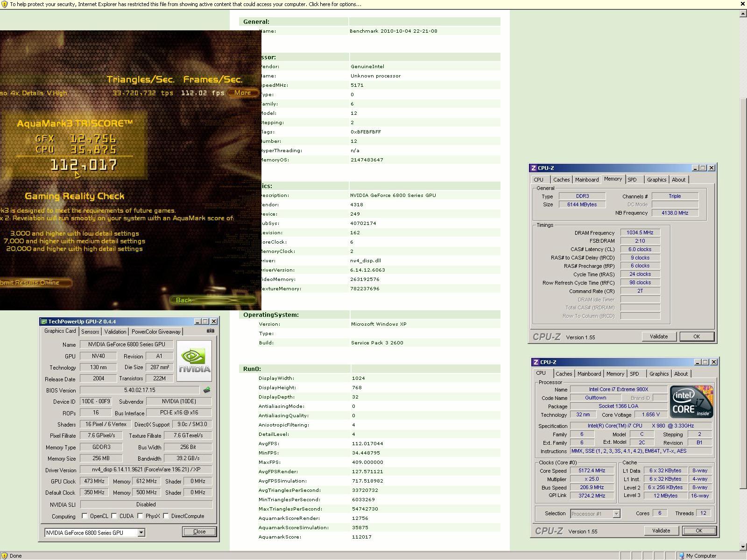Enable the DirectCompute checkbox in GPU-Z
The width and height of the screenshot is (747, 560).
click(x=166, y=516)
